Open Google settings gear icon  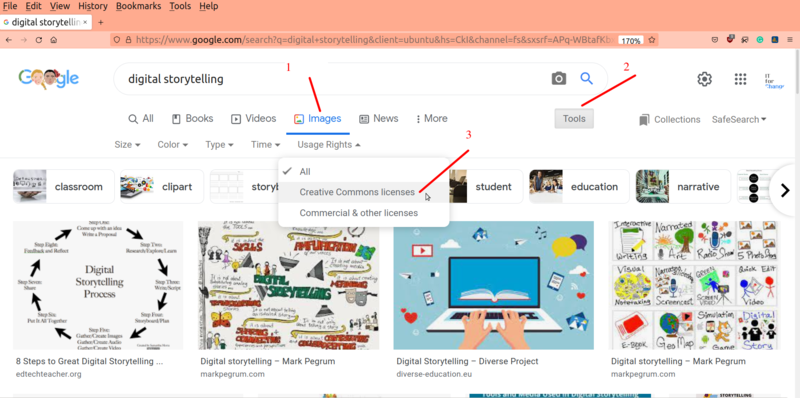point(705,79)
